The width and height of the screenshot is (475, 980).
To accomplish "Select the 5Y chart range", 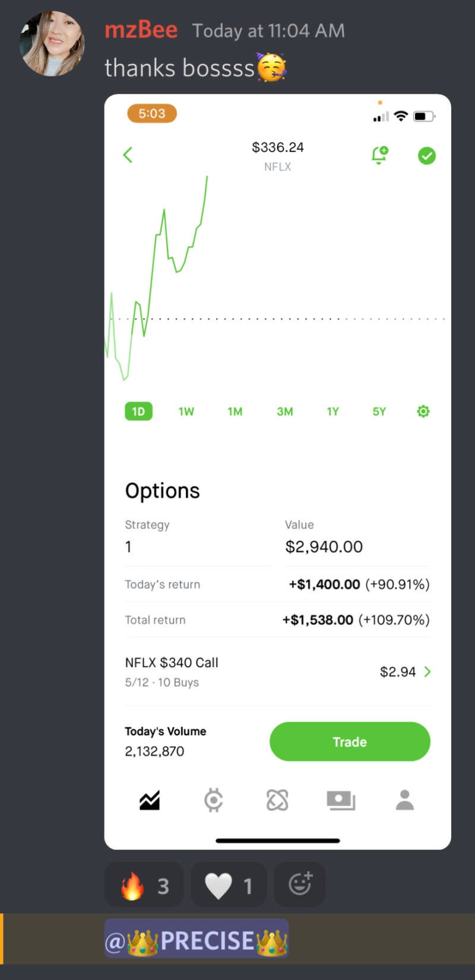I will tap(379, 412).
